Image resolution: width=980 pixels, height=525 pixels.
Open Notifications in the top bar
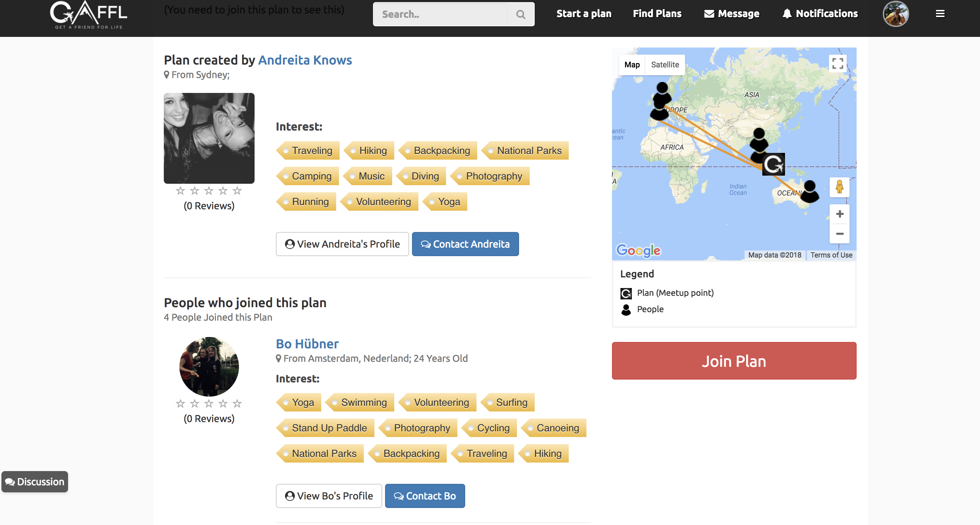point(820,14)
